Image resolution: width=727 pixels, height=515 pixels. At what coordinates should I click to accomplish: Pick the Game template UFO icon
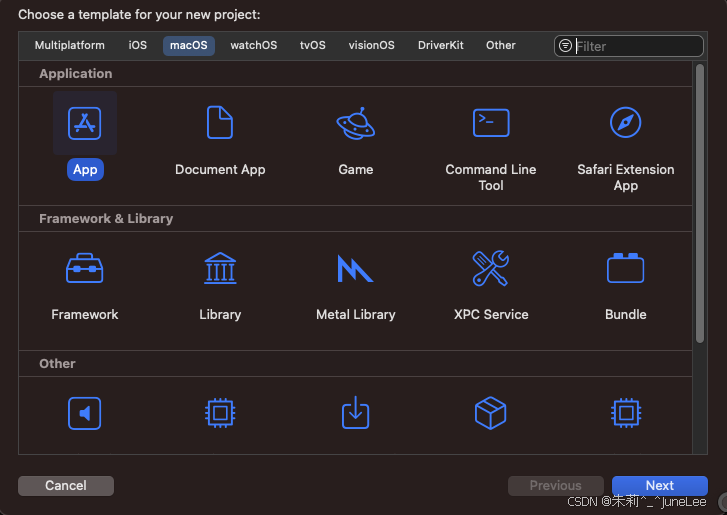coord(356,123)
